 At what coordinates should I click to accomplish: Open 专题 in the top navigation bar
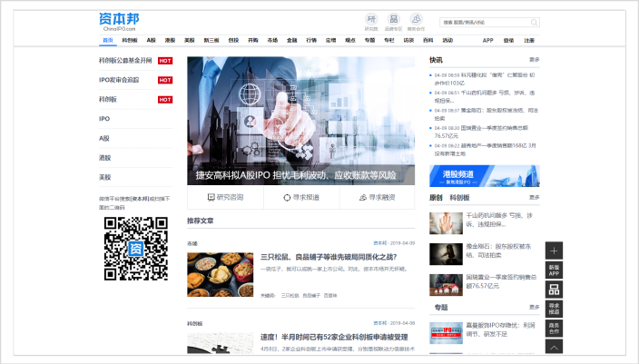(369, 40)
